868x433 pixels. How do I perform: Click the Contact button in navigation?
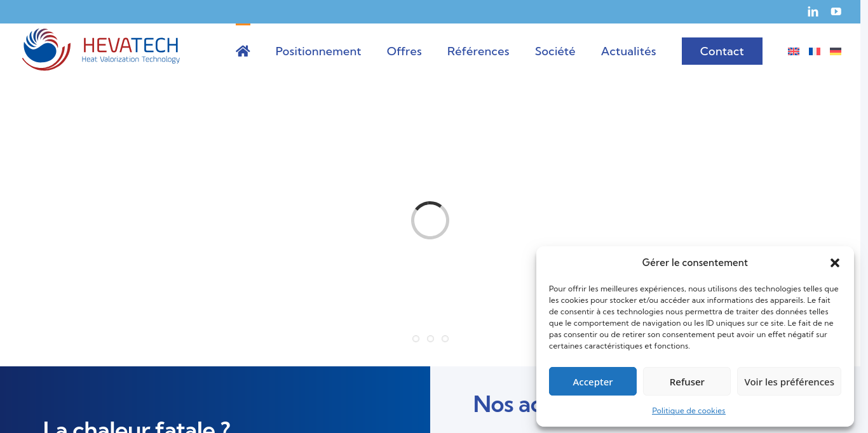coord(722,51)
